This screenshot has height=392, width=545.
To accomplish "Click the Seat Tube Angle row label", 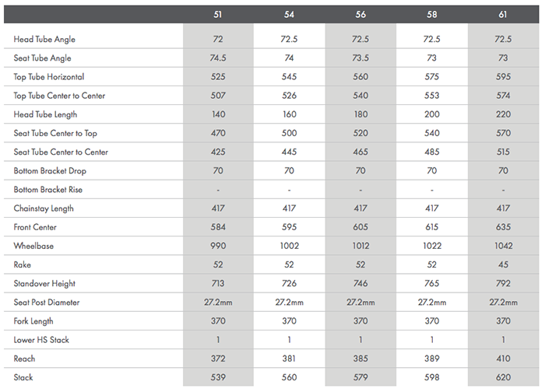I will (43, 58).
